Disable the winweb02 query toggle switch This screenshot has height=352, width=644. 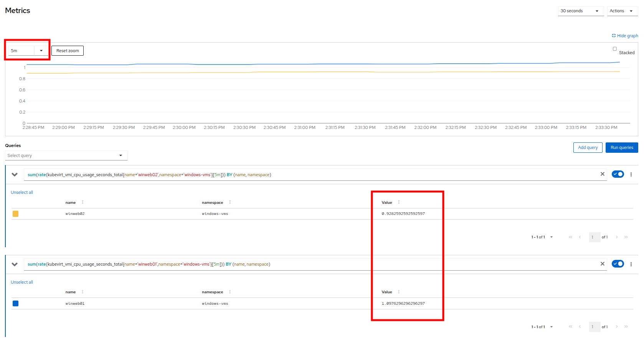click(x=618, y=174)
